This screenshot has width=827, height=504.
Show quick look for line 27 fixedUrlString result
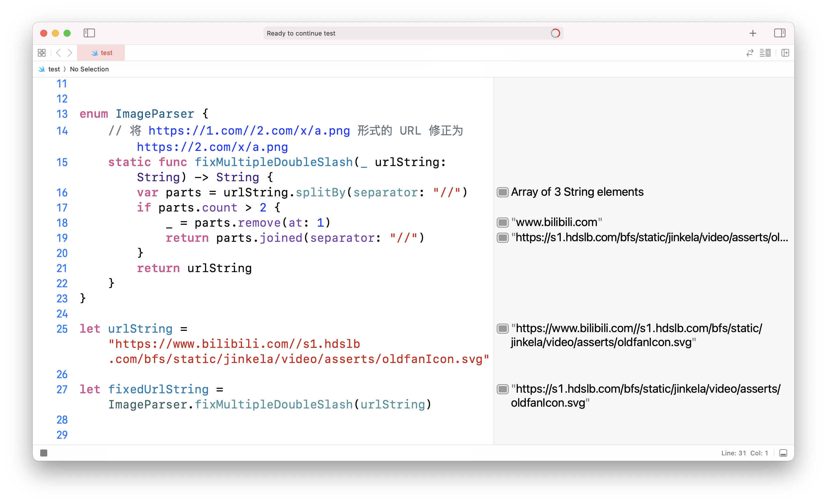tap(502, 389)
